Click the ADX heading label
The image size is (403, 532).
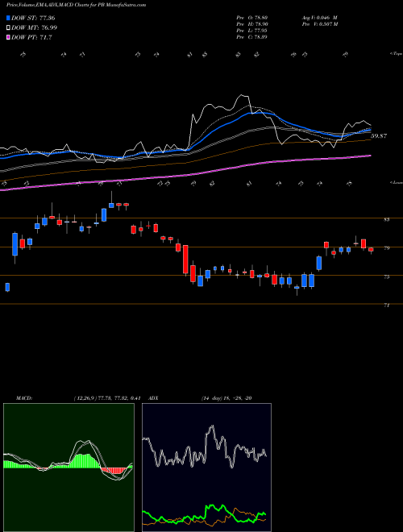153,398
